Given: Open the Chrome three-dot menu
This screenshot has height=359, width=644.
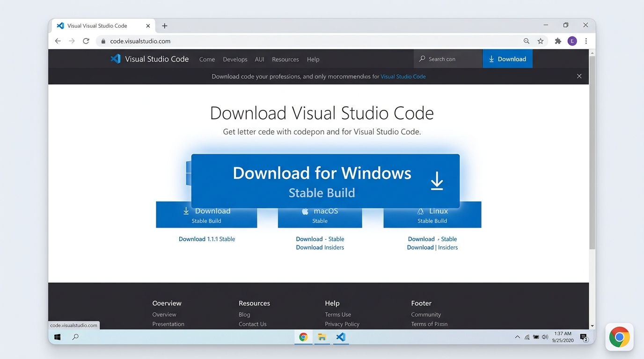Looking at the screenshot, I should [x=586, y=41].
